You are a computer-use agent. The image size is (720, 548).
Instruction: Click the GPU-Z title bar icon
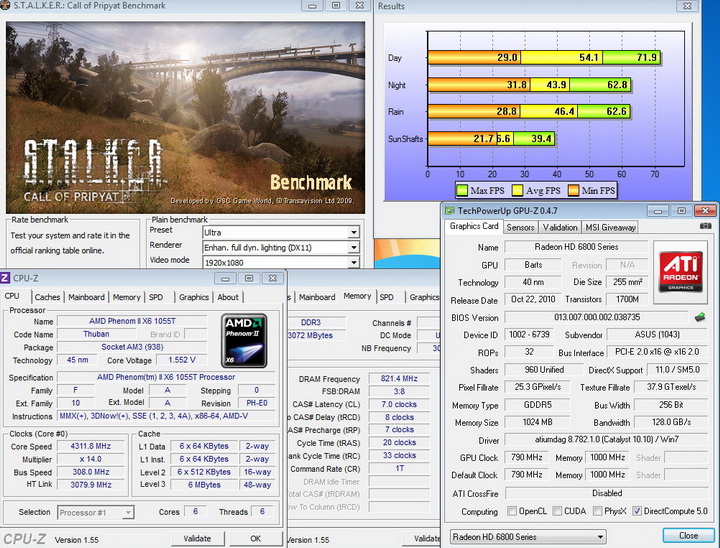pyautogui.click(x=450, y=211)
